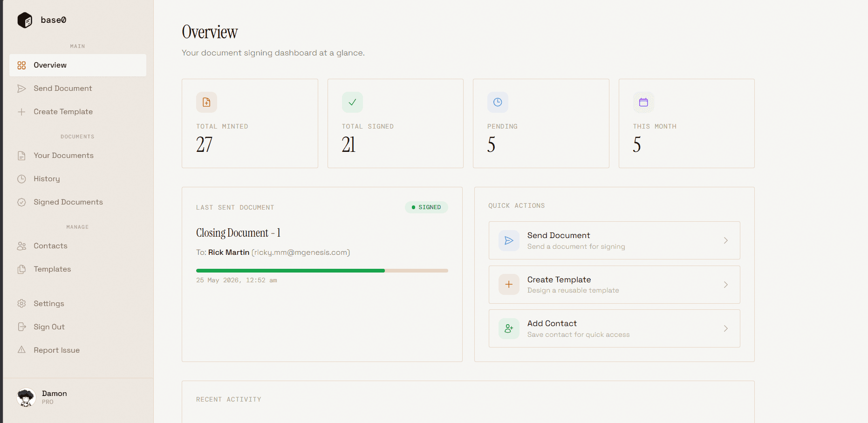868x423 pixels.
Task: Click the Contacts people icon
Action: click(x=21, y=246)
